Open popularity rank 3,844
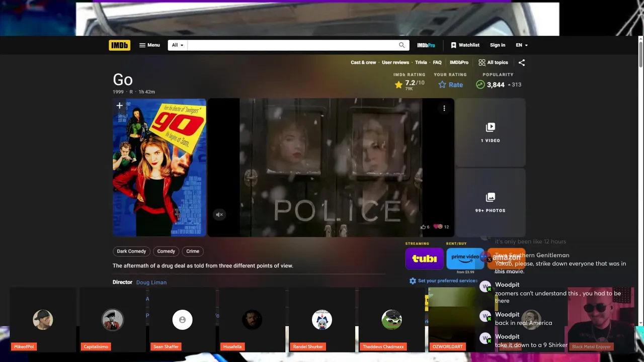 pos(498,84)
